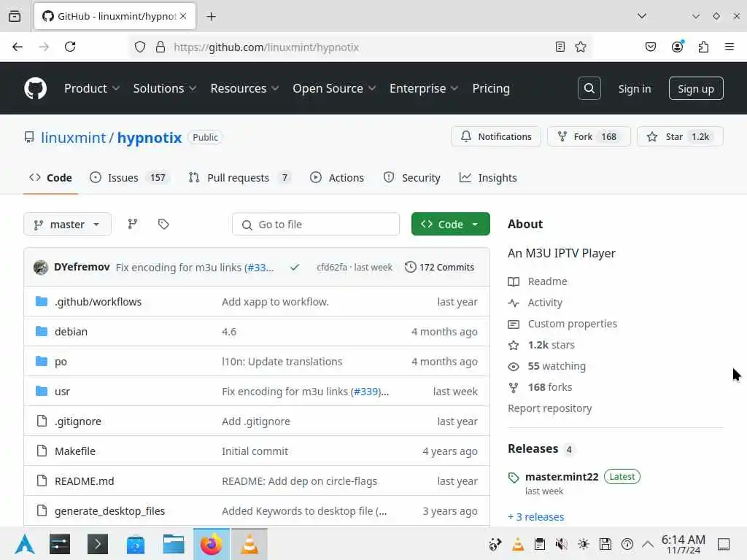Click the site lock padlock icon
The width and height of the screenshot is (747, 560).
click(160, 47)
